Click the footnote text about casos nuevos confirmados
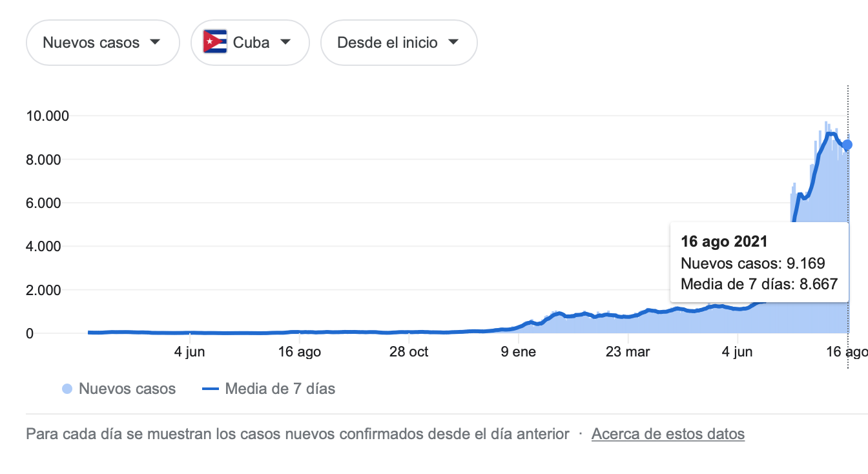Viewport: 868px width, 474px height. tap(298, 434)
